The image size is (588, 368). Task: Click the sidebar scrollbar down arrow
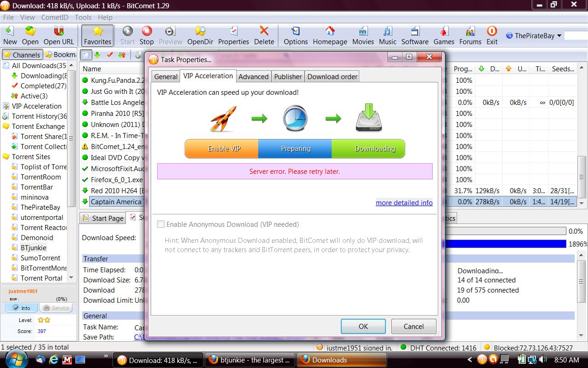coord(71,277)
